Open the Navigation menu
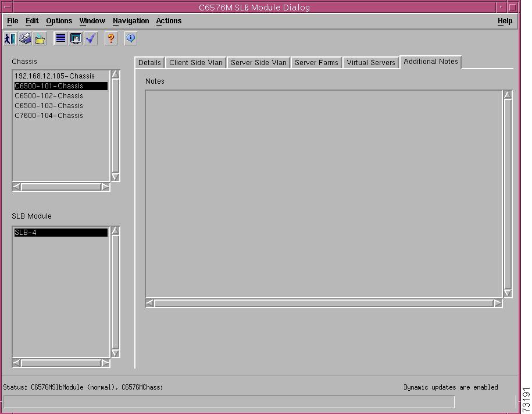 pyautogui.click(x=131, y=21)
